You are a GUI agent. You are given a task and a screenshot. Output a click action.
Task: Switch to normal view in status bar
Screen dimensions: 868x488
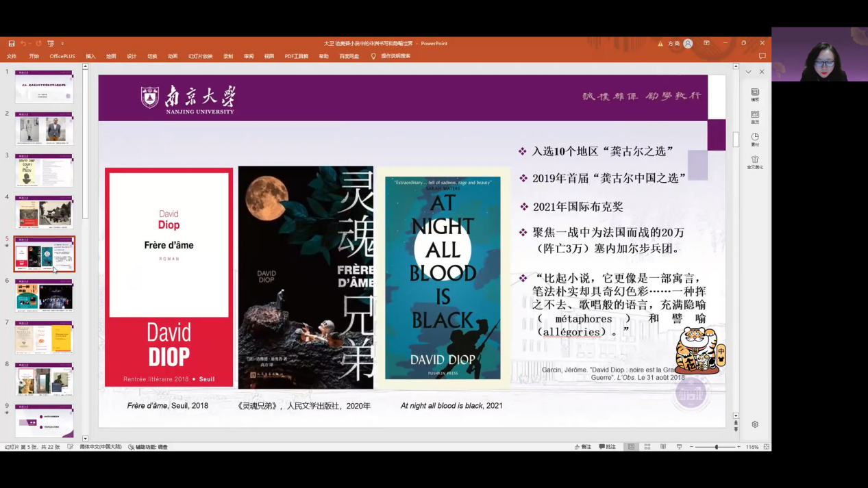(631, 447)
